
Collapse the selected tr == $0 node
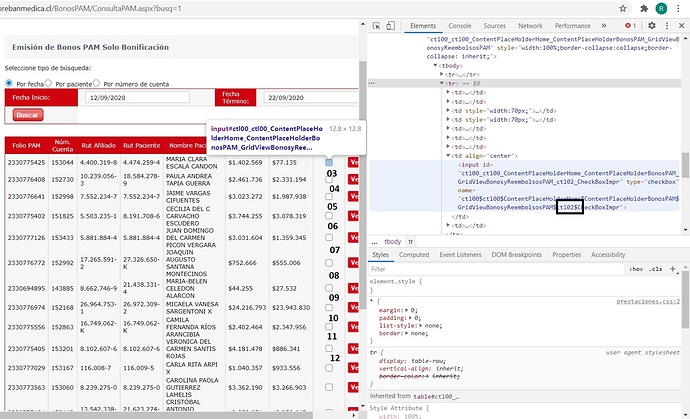coord(442,83)
